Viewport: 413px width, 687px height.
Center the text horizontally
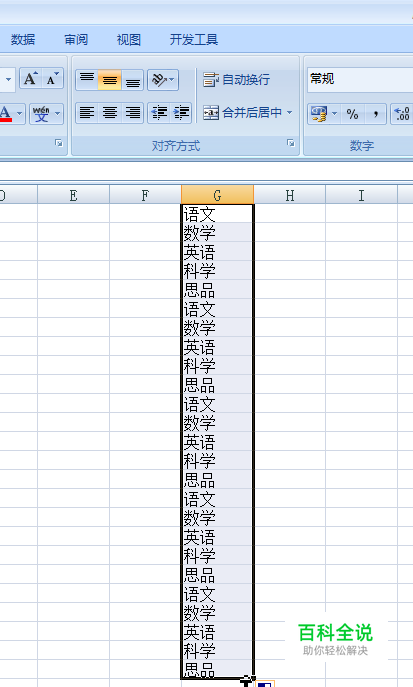click(109, 113)
